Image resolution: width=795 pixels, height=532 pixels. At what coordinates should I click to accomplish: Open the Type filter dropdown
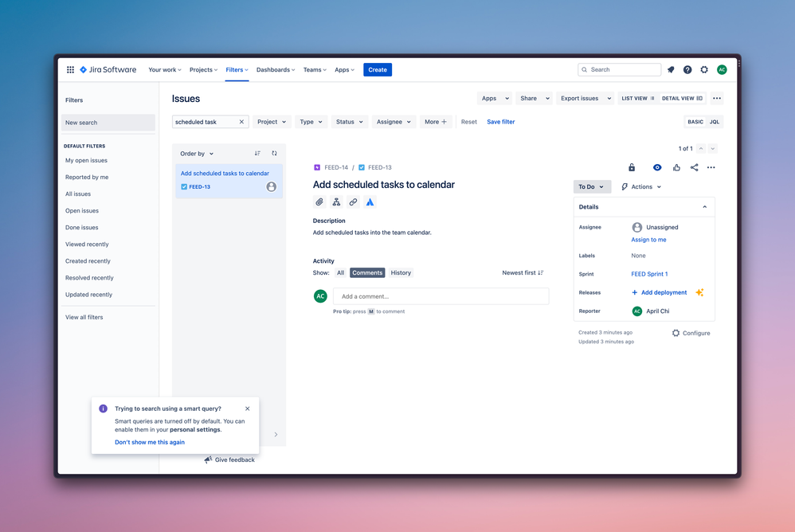tap(311, 122)
